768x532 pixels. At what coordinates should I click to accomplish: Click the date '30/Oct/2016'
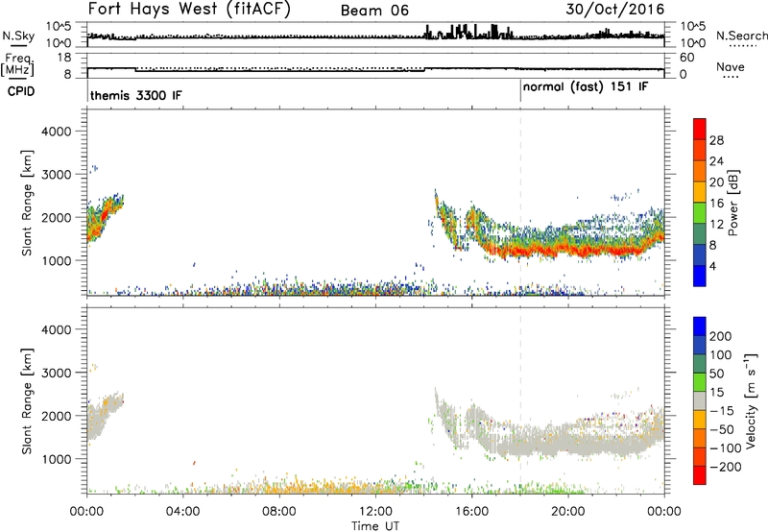[x=615, y=10]
